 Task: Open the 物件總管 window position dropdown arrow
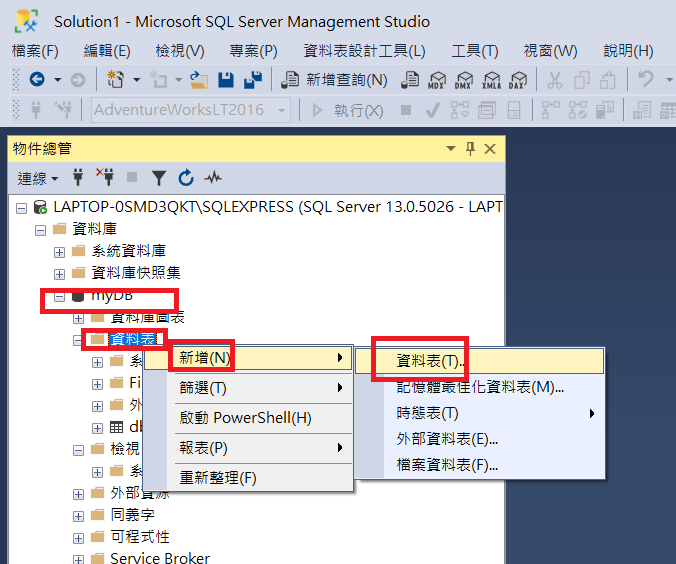451,149
